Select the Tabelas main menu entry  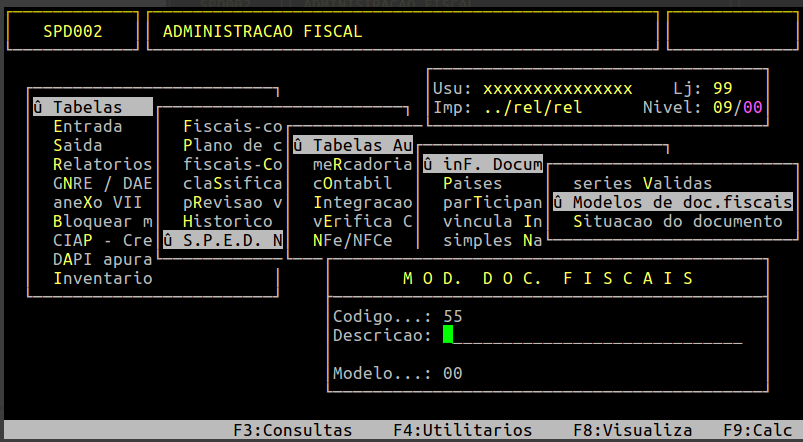tap(93, 107)
